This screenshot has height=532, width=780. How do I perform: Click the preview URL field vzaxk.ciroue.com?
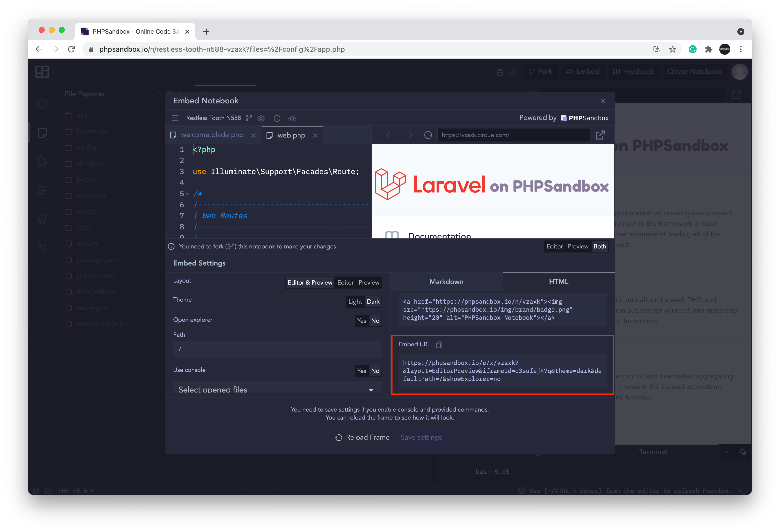point(513,135)
